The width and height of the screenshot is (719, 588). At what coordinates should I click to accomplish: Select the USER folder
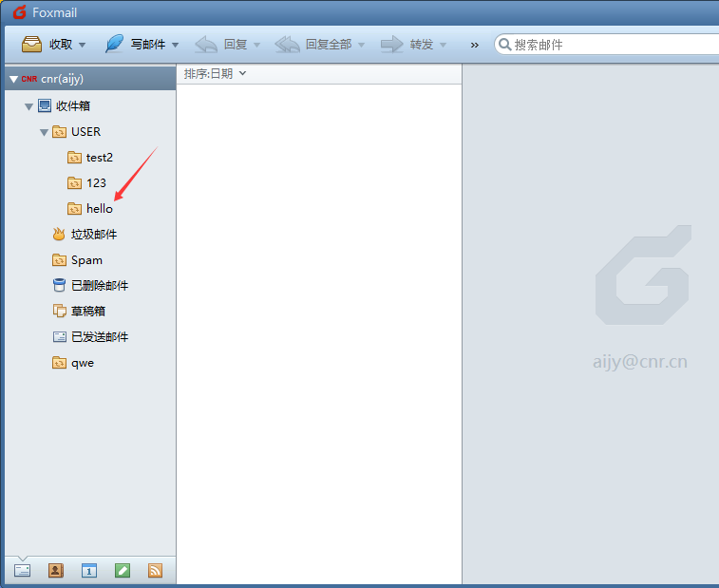pos(85,132)
